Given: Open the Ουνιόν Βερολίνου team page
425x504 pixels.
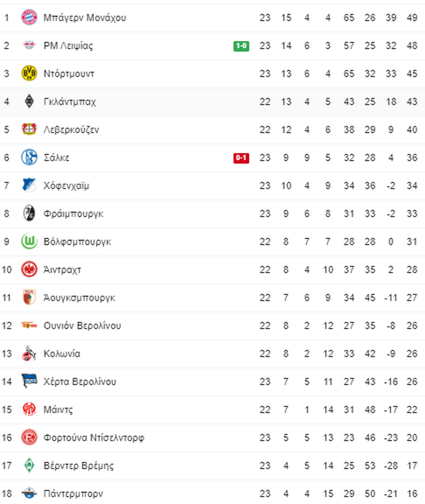Looking at the screenshot, I should [82, 326].
